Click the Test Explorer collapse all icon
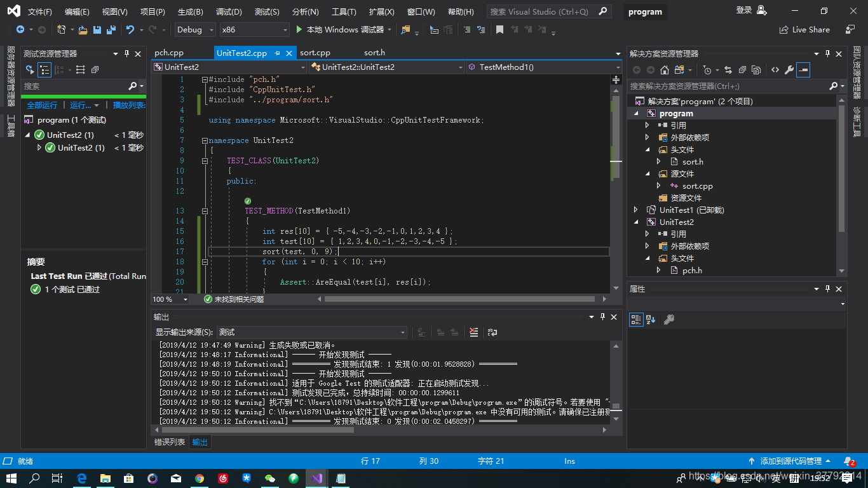 pyautogui.click(x=95, y=70)
